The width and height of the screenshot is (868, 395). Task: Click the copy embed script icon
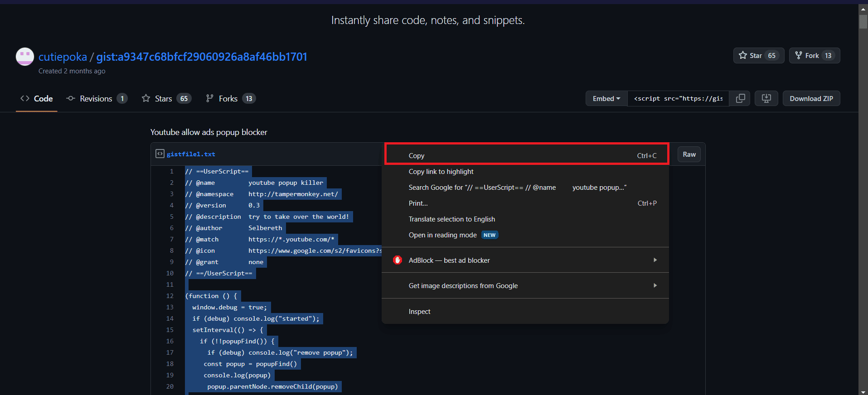tap(740, 98)
